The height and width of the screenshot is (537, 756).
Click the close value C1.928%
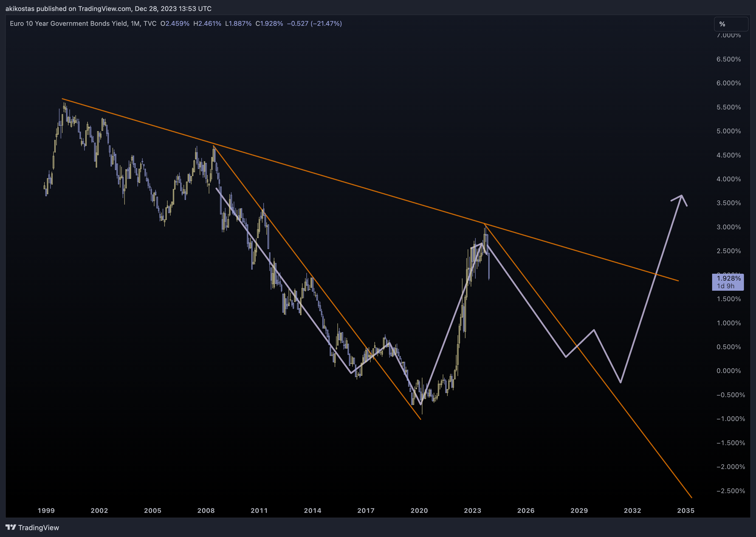pyautogui.click(x=269, y=24)
